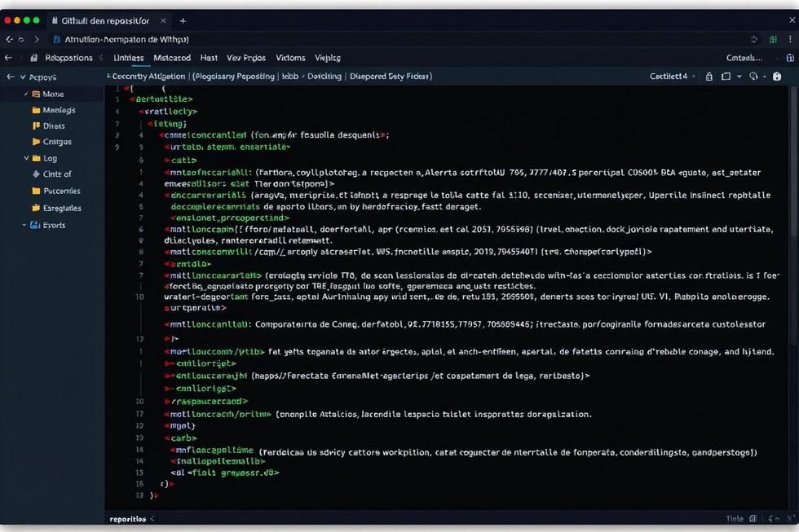Click the layout icon in bottom status bar

click(753, 519)
